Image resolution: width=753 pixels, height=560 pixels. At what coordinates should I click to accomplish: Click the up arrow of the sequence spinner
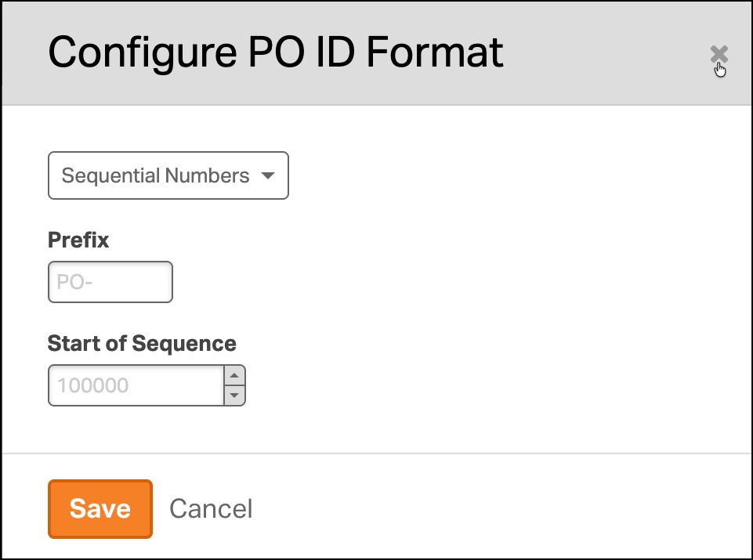234,375
